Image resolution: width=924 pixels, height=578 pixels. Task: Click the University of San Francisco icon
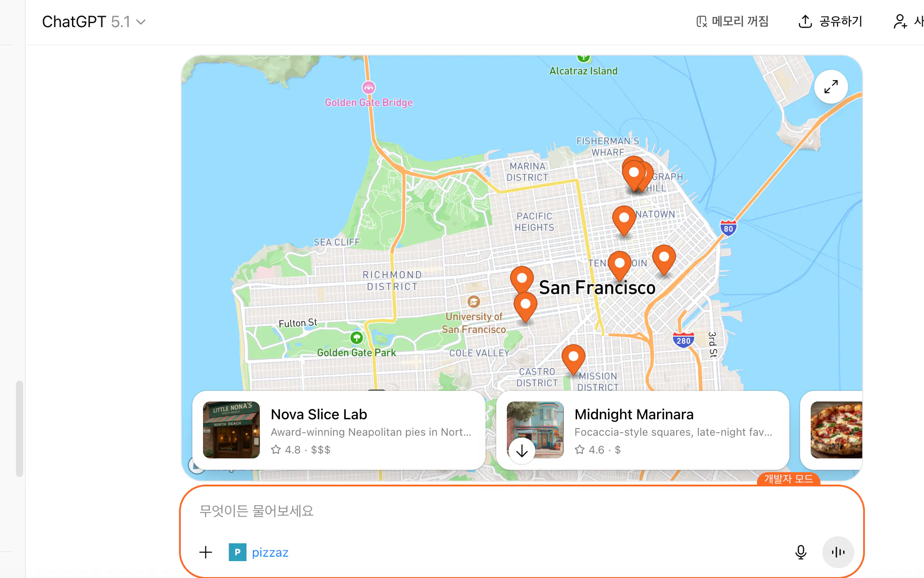coord(474,302)
